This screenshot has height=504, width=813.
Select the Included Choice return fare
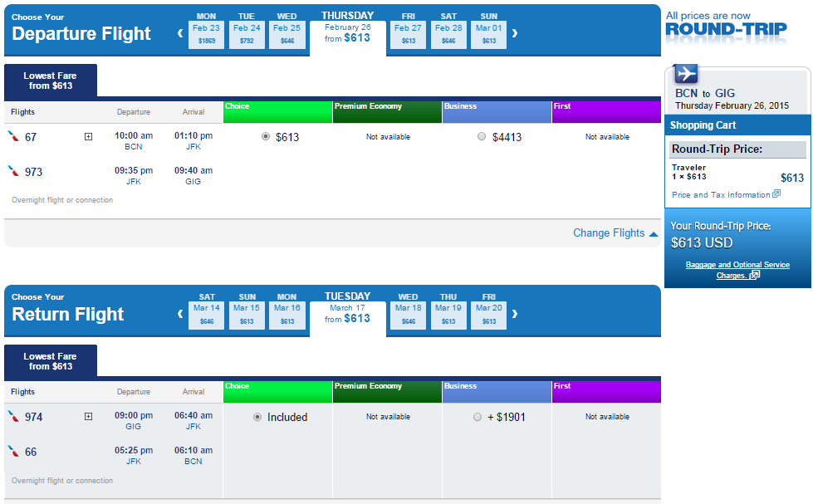[x=257, y=417]
